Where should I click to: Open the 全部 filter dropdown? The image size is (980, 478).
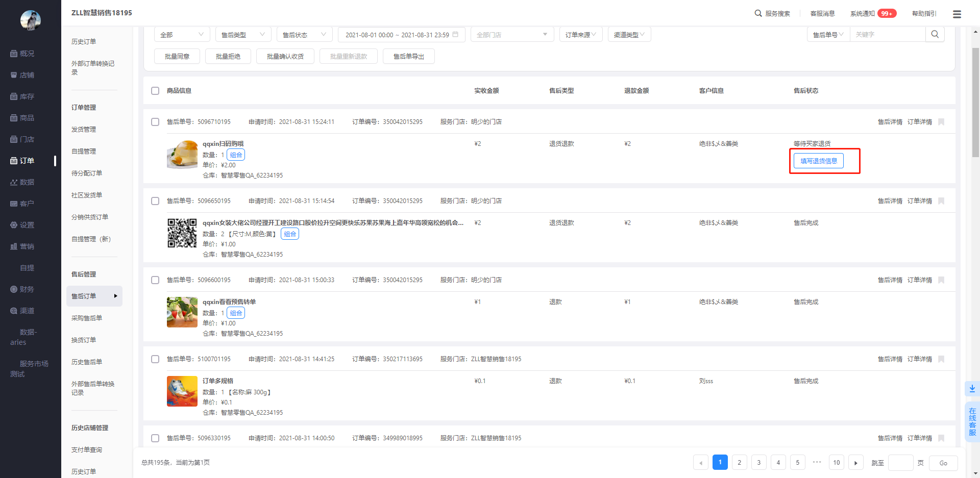(182, 35)
